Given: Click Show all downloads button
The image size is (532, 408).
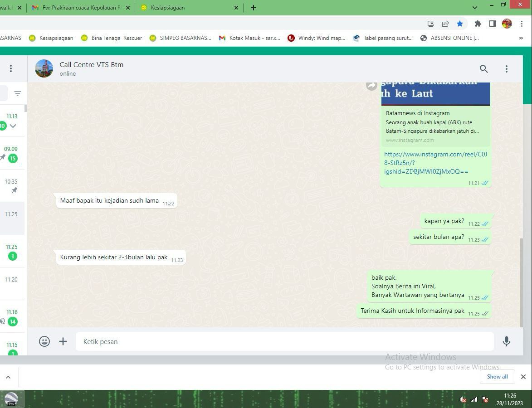Looking at the screenshot, I should [497, 377].
